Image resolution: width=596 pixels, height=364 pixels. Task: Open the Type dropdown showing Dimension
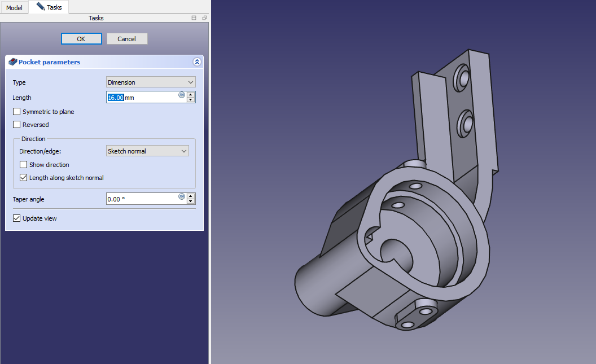[151, 82]
